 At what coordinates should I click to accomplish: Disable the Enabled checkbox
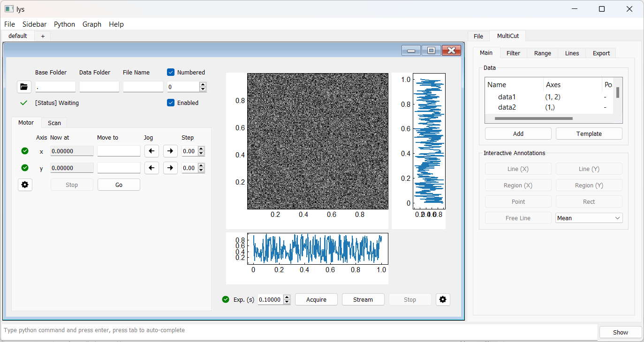171,103
